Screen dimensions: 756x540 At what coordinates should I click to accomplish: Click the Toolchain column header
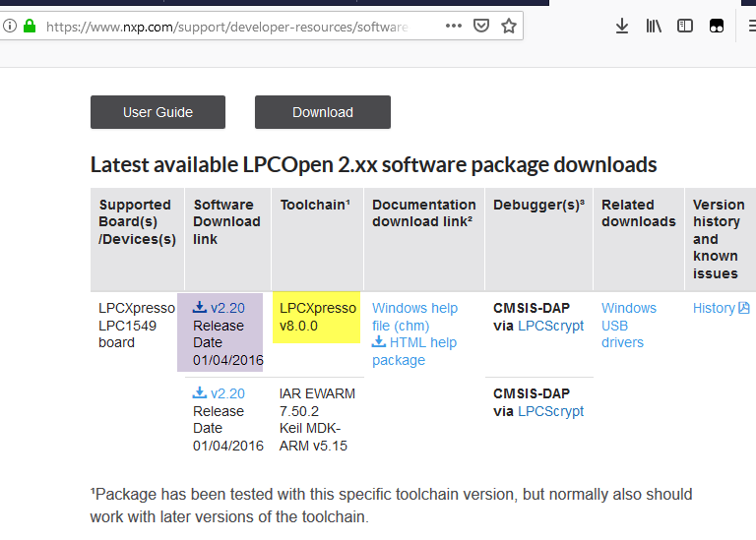tap(317, 239)
